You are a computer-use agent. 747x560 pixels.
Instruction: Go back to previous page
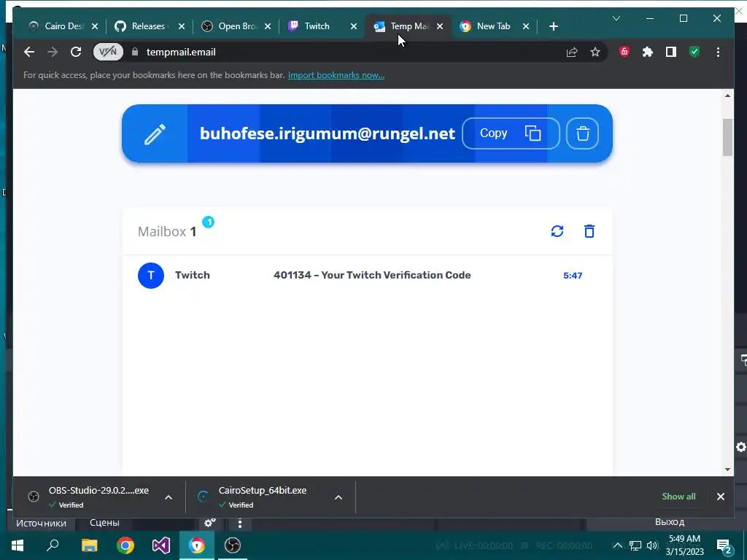pyautogui.click(x=29, y=52)
